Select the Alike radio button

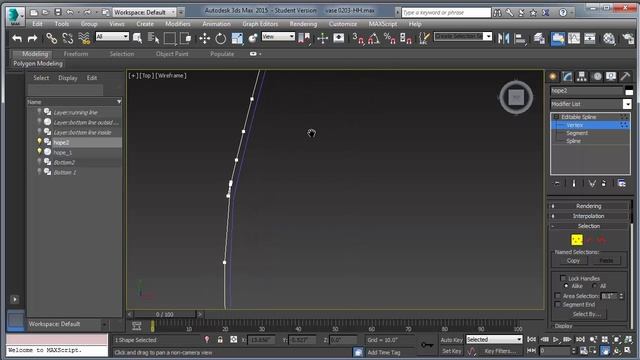pos(566,286)
